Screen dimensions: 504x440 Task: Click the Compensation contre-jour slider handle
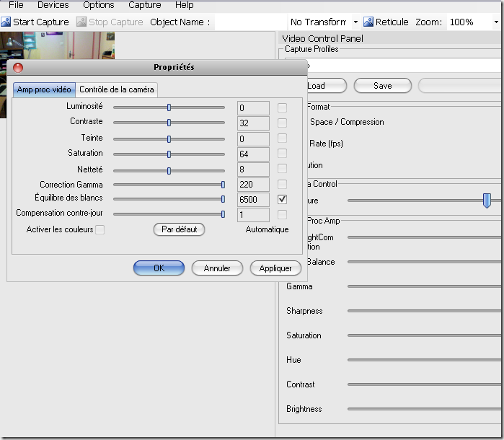point(223,214)
